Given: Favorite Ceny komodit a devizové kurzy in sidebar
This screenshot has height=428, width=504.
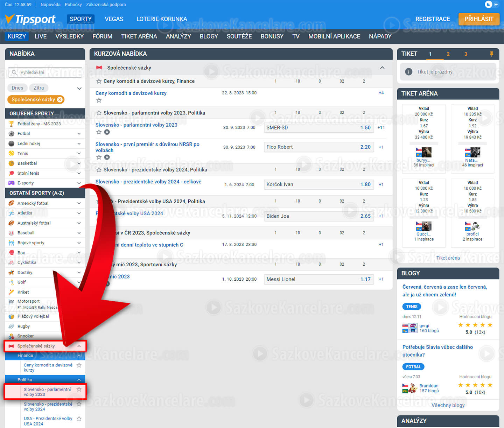Looking at the screenshot, I should point(79,365).
